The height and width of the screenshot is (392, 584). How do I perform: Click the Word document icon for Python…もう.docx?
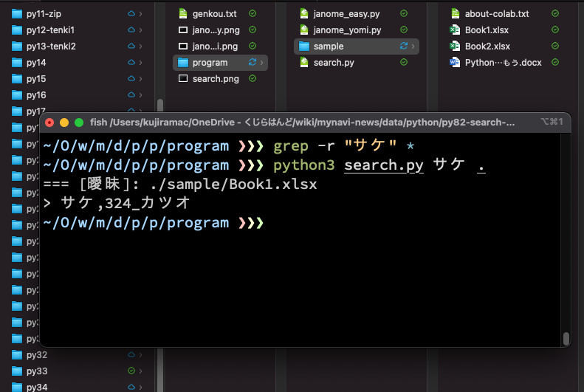click(x=456, y=63)
